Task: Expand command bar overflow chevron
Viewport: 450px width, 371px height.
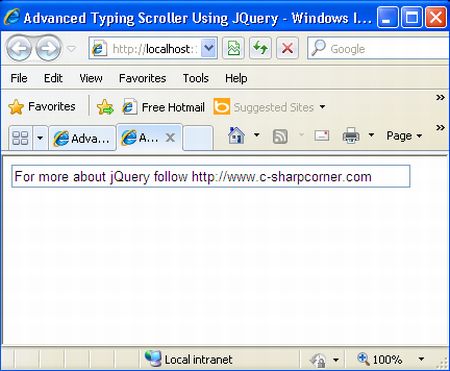Action: [x=440, y=127]
